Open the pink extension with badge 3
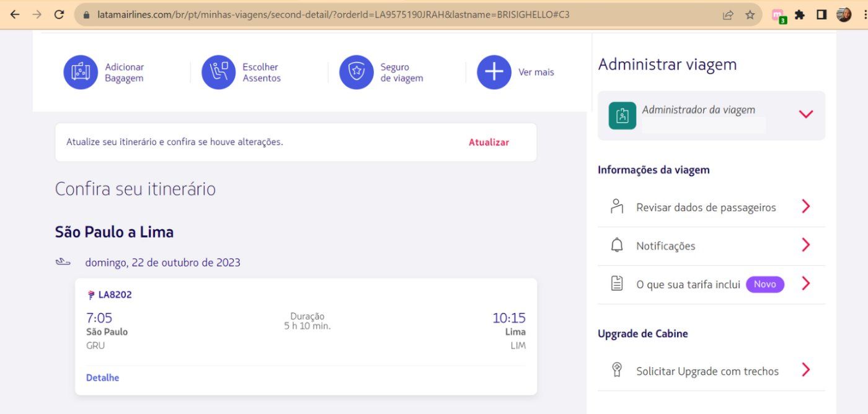This screenshot has width=868, height=414. (779, 15)
